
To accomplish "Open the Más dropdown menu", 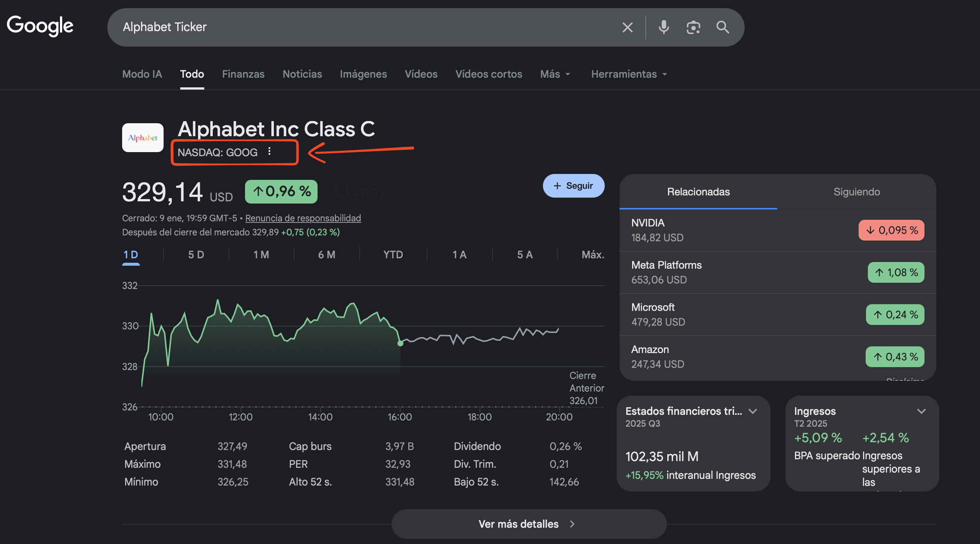I will coord(555,74).
